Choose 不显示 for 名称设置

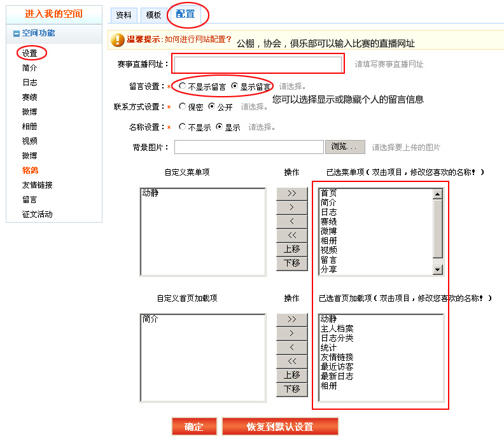183,127
